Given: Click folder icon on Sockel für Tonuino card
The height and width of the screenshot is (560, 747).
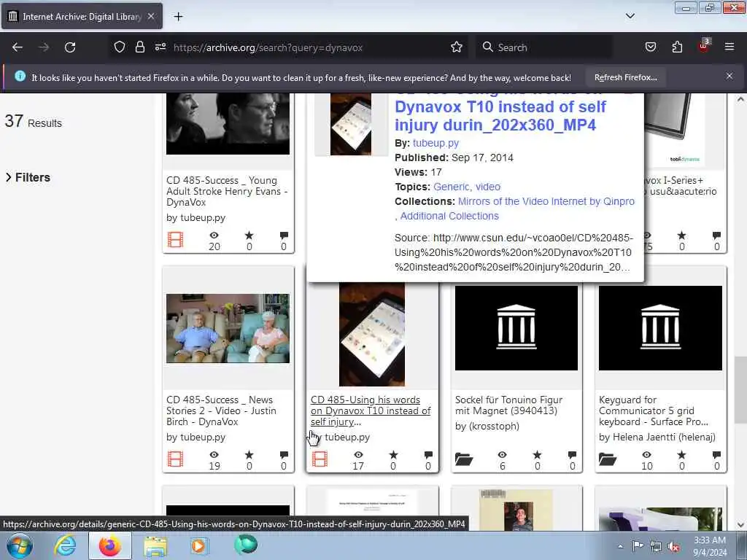Looking at the screenshot, I should pos(463,459).
